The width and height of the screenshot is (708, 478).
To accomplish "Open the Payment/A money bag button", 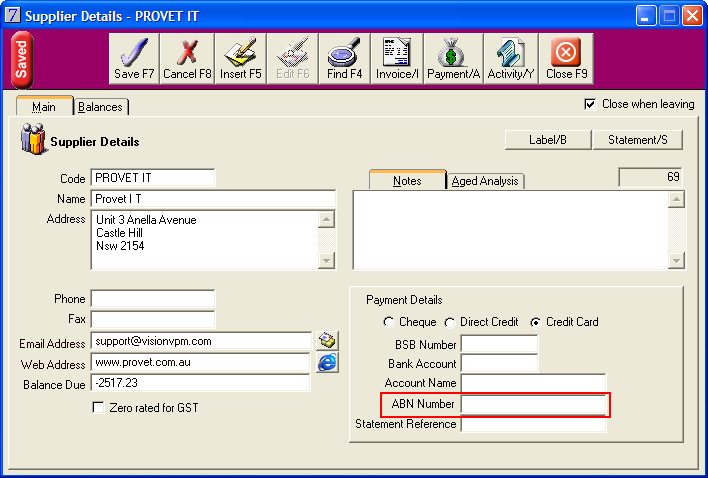I will tap(453, 59).
